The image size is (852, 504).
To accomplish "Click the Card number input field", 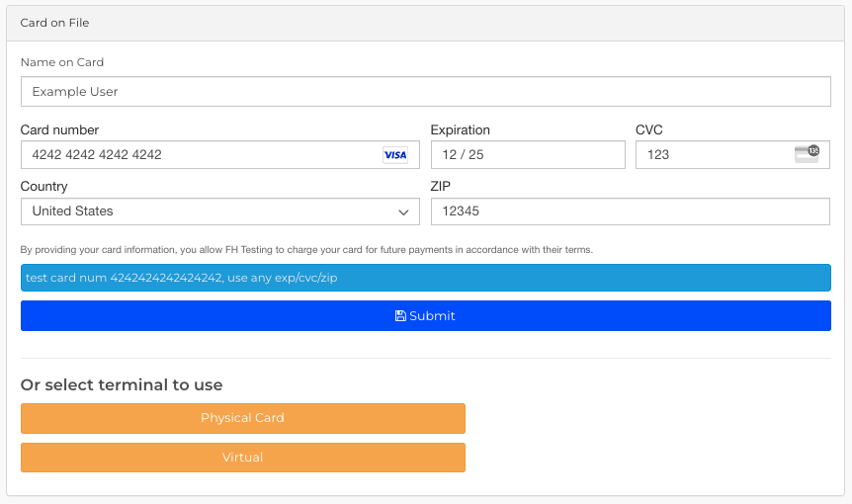I will (220, 155).
